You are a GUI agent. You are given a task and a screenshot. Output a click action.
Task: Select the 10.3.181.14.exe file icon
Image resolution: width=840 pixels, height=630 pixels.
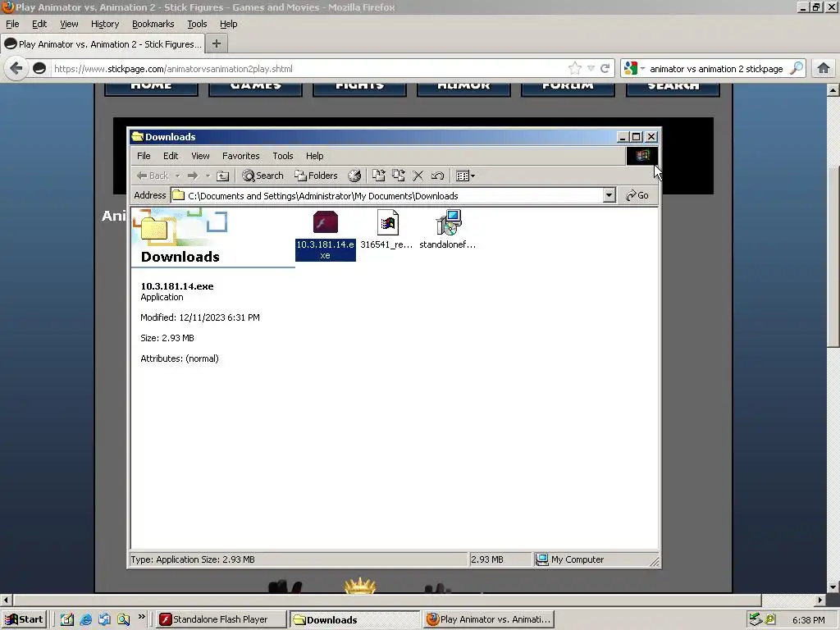pyautogui.click(x=325, y=223)
